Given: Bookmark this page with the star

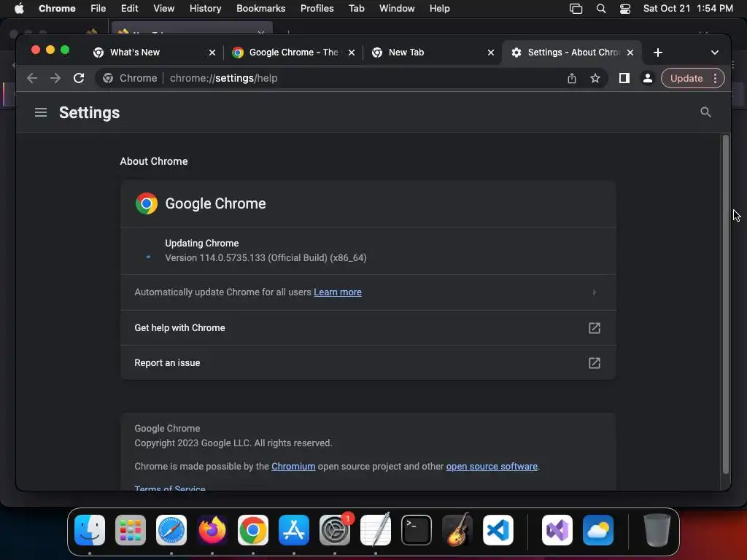Looking at the screenshot, I should click(x=595, y=78).
